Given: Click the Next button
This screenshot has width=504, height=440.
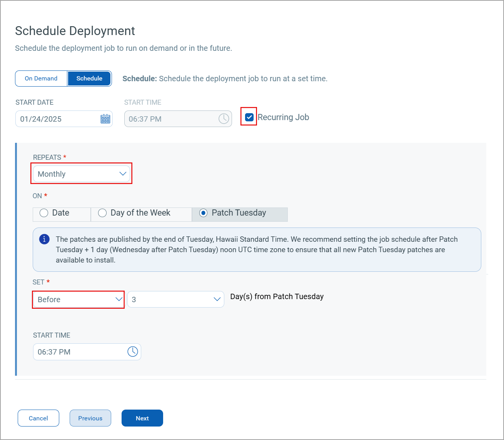Looking at the screenshot, I should point(142,418).
